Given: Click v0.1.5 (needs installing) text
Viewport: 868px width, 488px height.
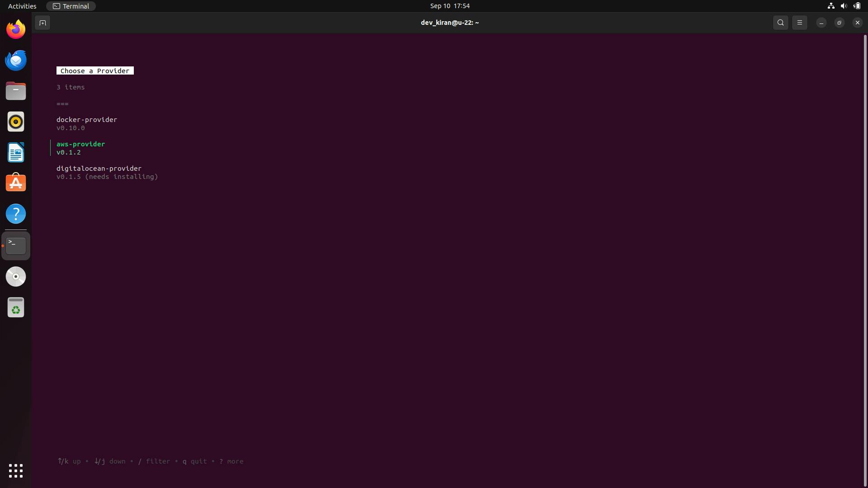Looking at the screenshot, I should (x=107, y=177).
